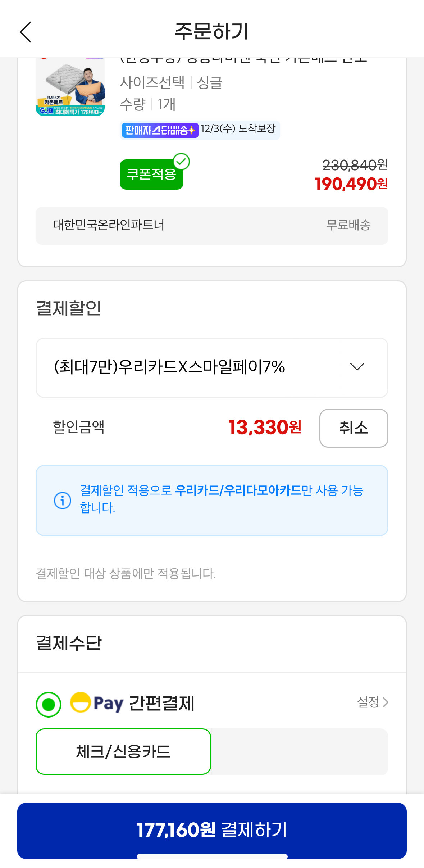Viewport: 424px width, 868px height.
Task: Open the carbon mat product thumbnail
Action: 70,87
